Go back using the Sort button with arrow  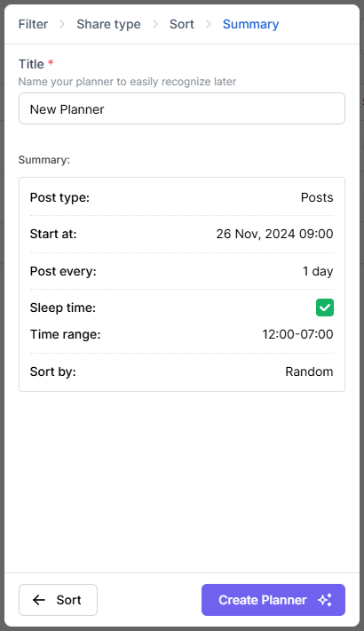coord(58,600)
